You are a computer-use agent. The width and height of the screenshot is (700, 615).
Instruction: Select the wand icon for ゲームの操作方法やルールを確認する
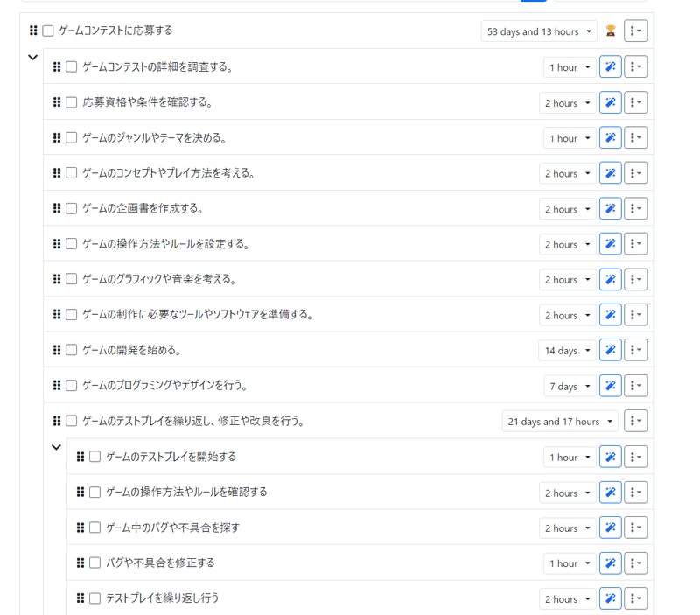[610, 492]
